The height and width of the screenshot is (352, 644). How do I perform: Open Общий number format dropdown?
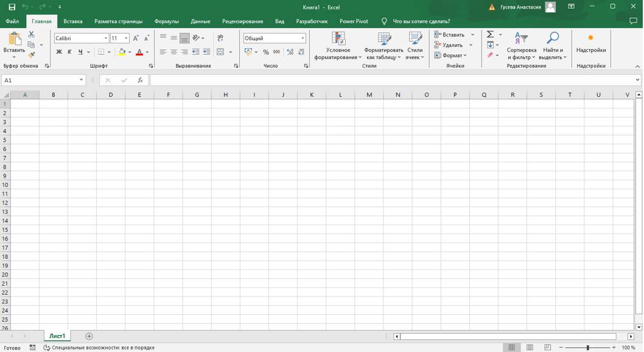(303, 38)
